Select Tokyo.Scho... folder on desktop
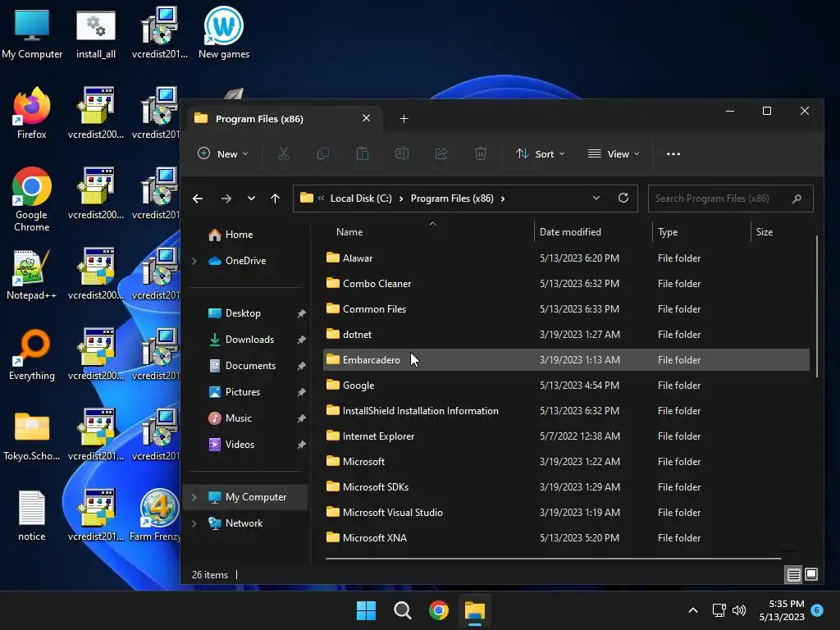 click(x=32, y=435)
